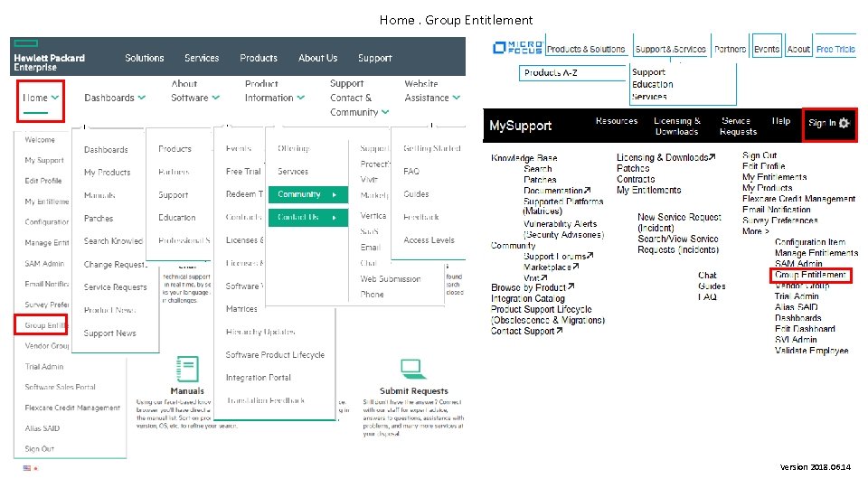Select Access Levels in Website Assistance
The height and width of the screenshot is (488, 868).
tap(429, 240)
